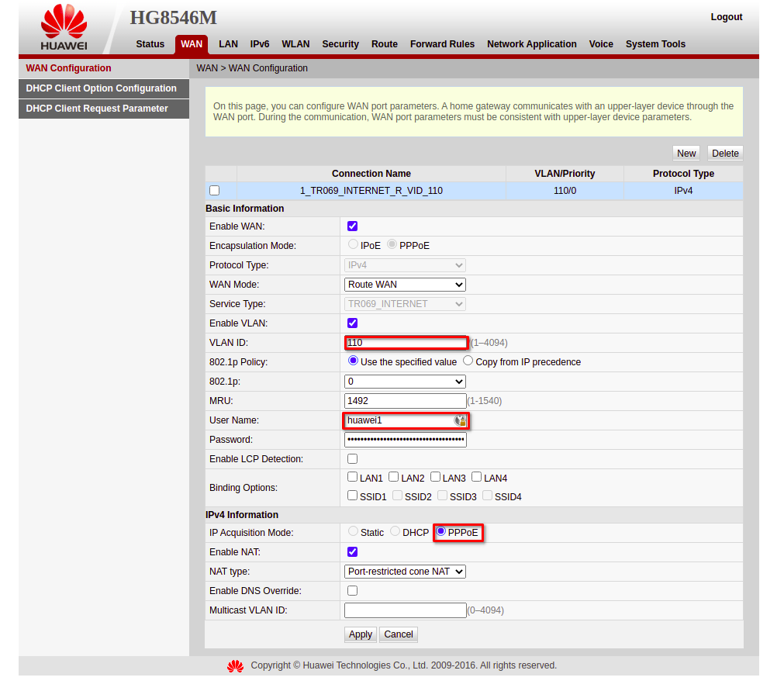This screenshot has width=784, height=698.
Task: Click the Logout link
Action: [726, 17]
